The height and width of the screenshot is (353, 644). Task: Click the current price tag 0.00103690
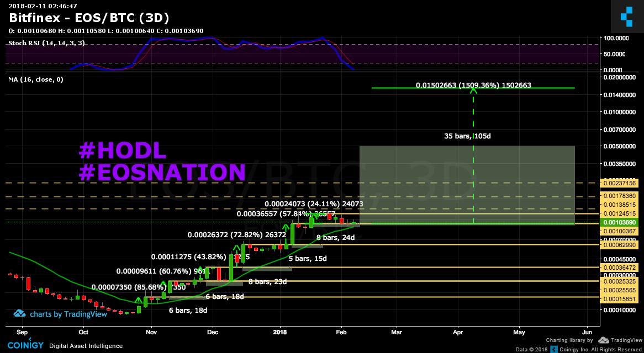[618, 223]
